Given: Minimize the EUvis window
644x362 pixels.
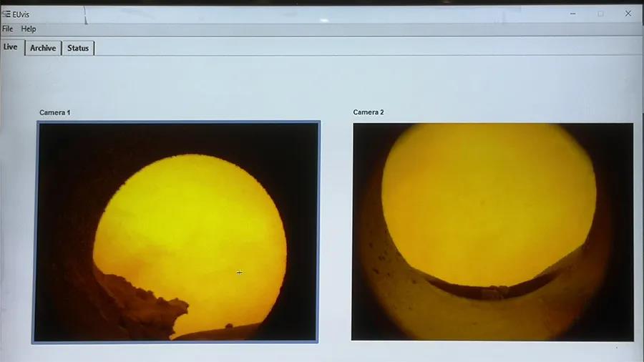Looking at the screenshot, I should point(572,14).
